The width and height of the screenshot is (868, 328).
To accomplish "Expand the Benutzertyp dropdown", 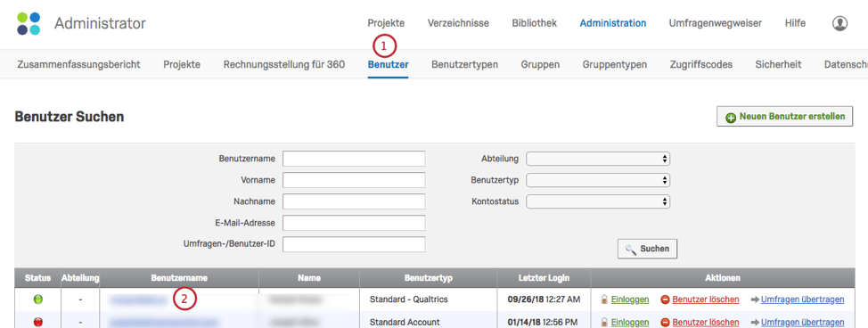I will pos(598,180).
